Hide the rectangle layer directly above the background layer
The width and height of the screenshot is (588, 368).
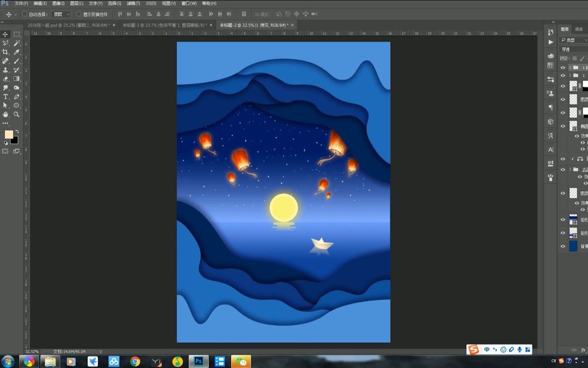[x=563, y=233]
